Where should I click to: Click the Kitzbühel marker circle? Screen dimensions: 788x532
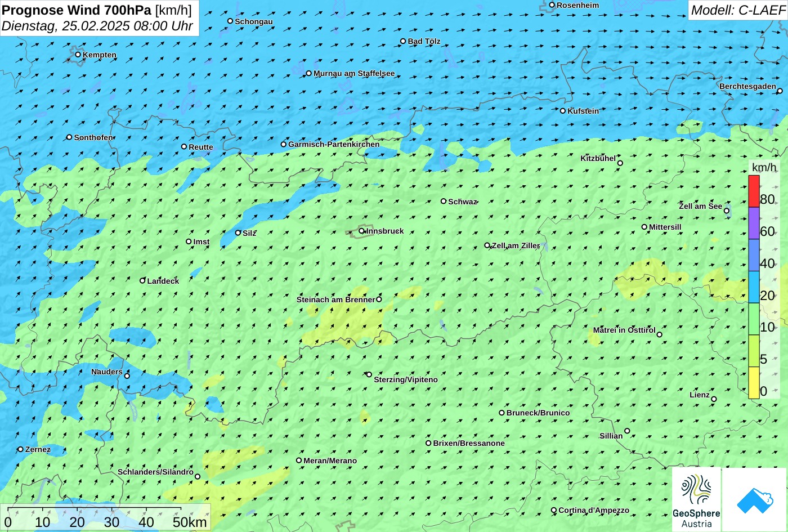(620, 163)
